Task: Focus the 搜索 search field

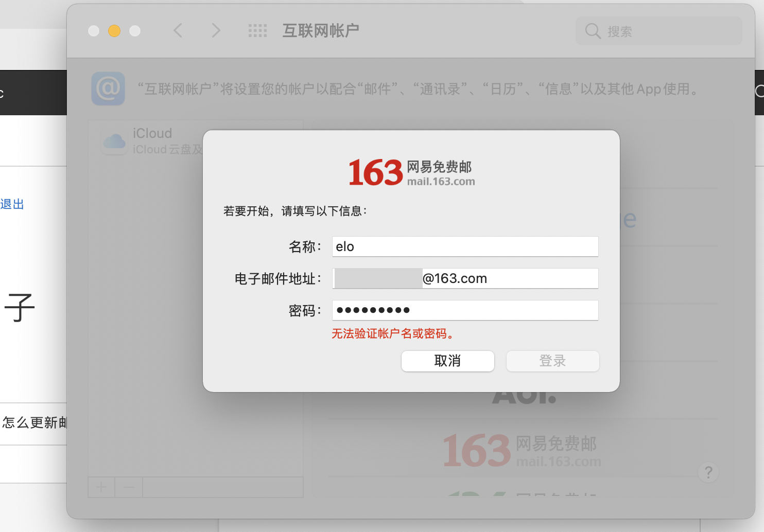Action: pos(659,31)
